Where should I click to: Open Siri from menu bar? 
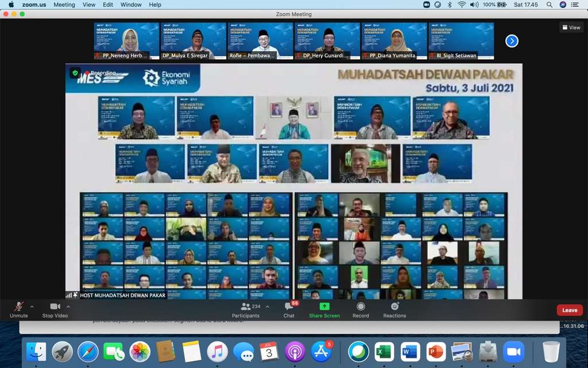pyautogui.click(x=563, y=5)
